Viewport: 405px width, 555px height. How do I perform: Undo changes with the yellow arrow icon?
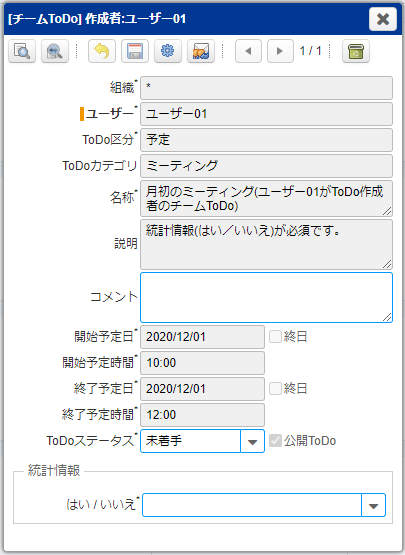coord(102,51)
